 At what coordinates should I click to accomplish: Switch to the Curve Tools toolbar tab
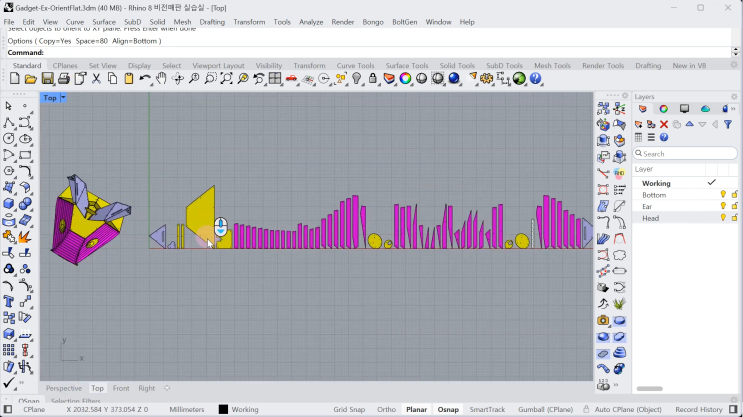[x=355, y=65]
